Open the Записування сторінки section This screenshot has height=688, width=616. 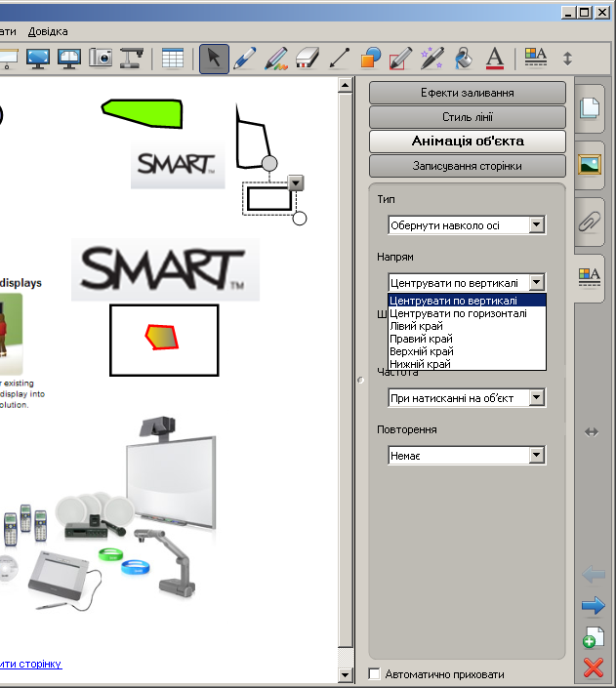tap(468, 166)
